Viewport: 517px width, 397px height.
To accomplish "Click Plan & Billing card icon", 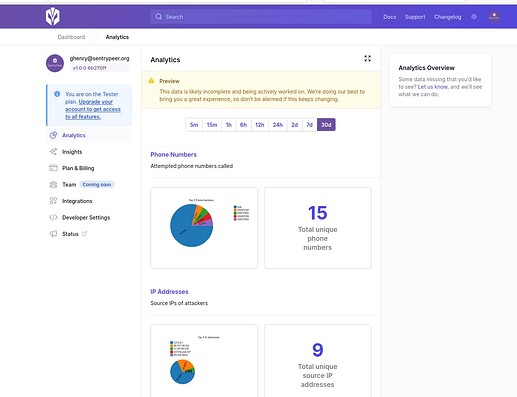I will coord(53,168).
